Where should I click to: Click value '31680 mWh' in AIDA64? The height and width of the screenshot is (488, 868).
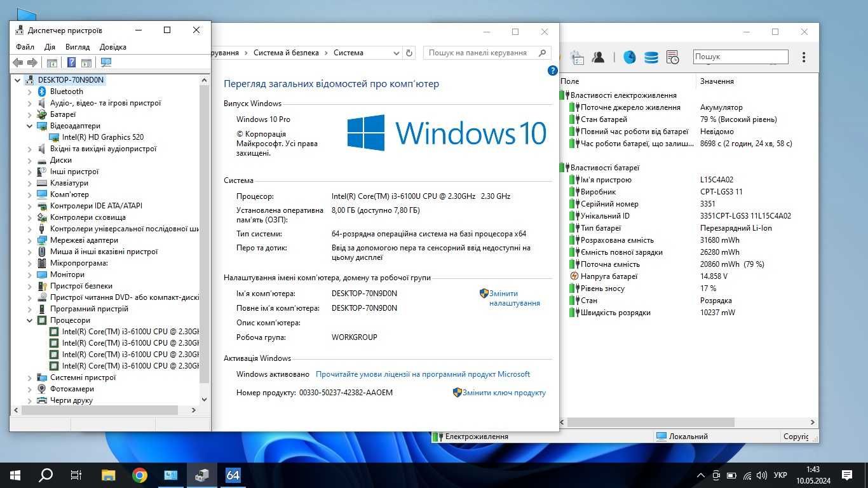pos(720,240)
